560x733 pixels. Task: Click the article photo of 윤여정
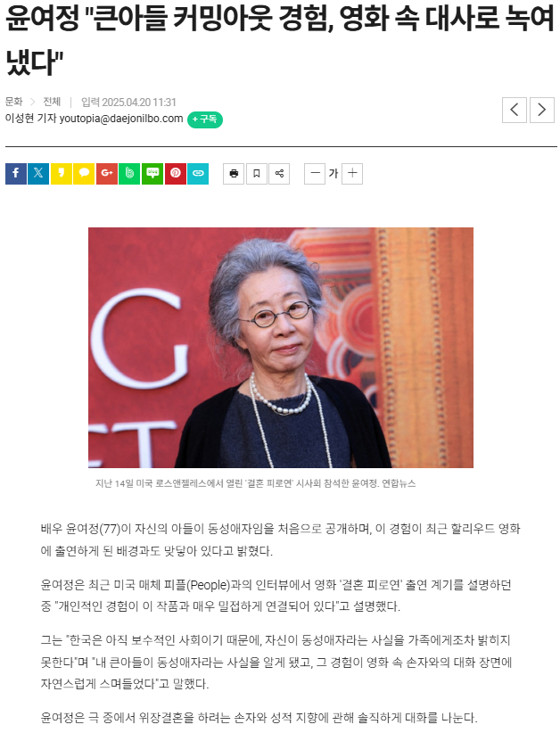(281, 348)
